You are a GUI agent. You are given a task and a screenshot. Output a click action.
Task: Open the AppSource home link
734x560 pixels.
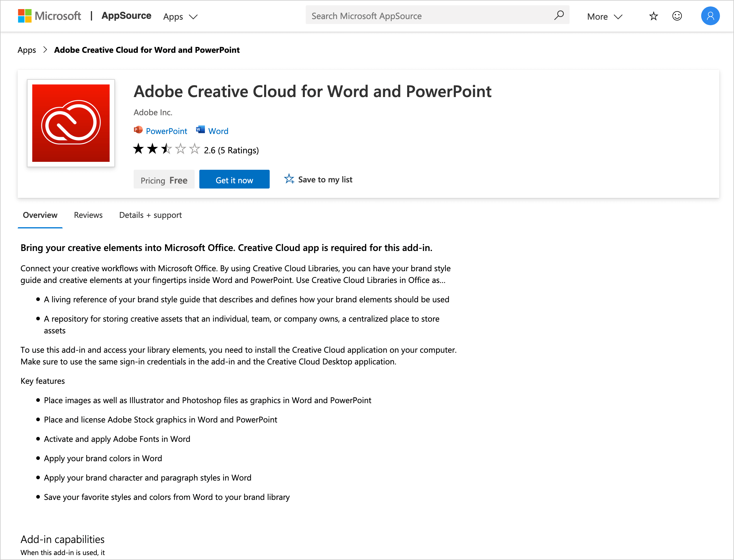[x=126, y=16]
